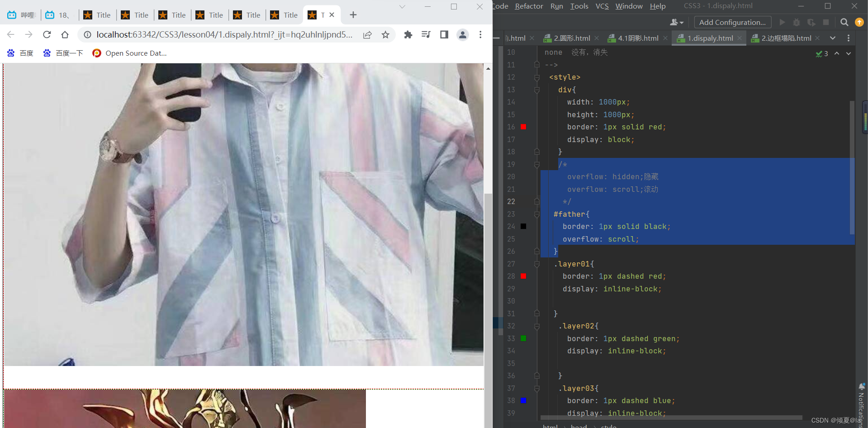Open Chrome tab search dropdown
The height and width of the screenshot is (428, 868).
tap(402, 7)
